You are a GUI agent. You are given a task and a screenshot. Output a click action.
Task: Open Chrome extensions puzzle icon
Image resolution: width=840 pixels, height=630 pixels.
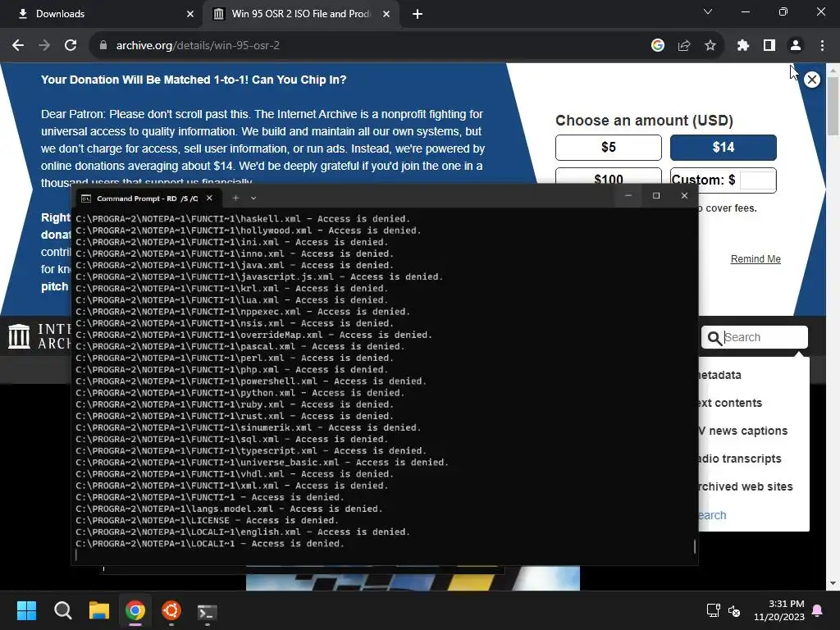pos(742,46)
